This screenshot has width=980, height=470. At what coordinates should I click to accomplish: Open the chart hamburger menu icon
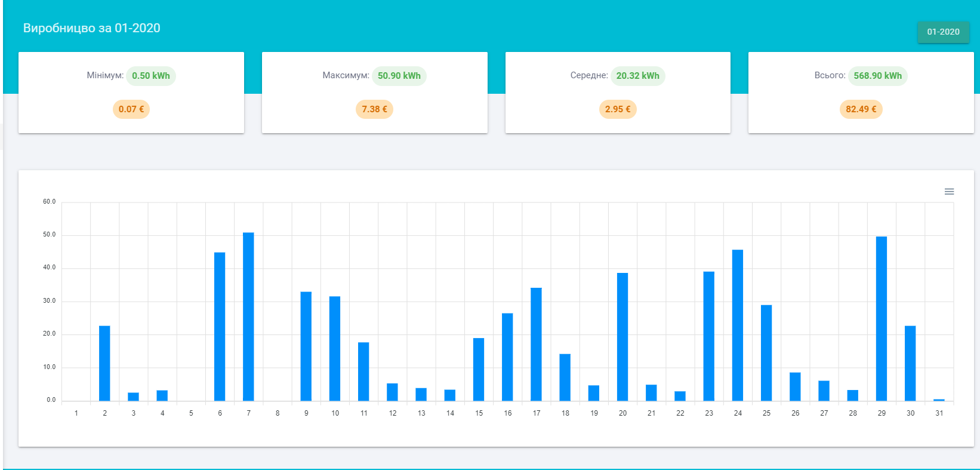point(949,192)
